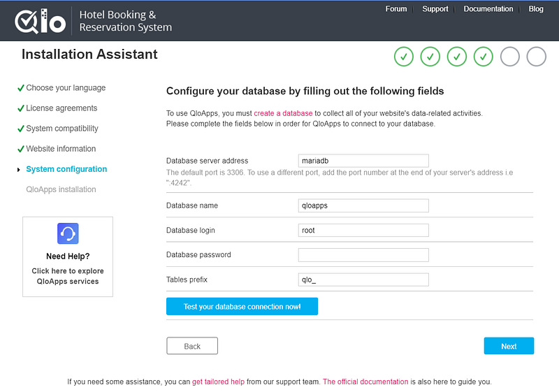This screenshot has width=559, height=392.
Task: Click the headset support icon
Action: tap(68, 233)
